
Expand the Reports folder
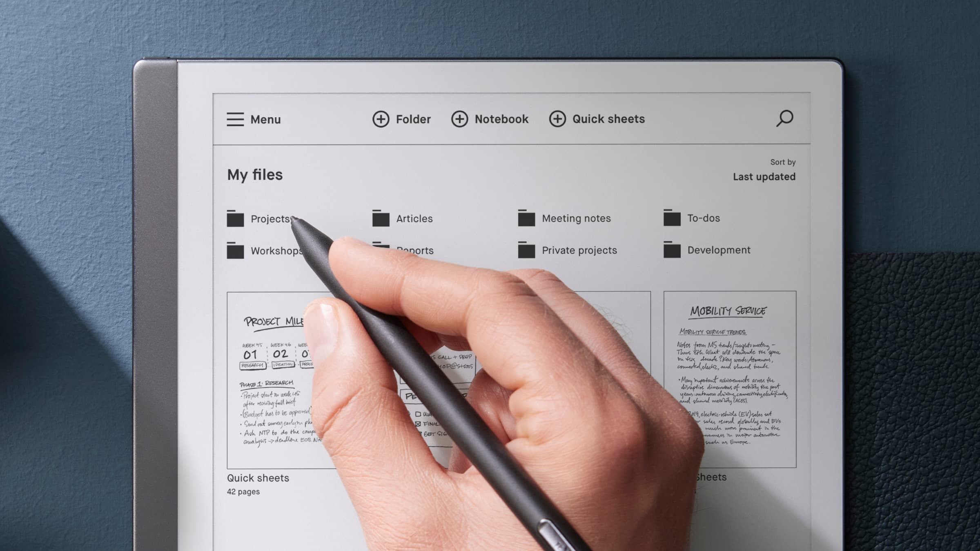click(414, 250)
